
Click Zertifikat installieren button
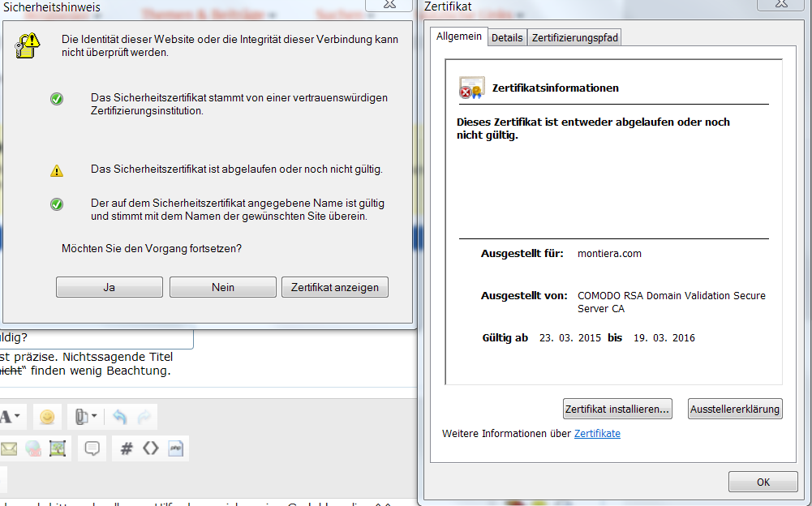tap(617, 409)
